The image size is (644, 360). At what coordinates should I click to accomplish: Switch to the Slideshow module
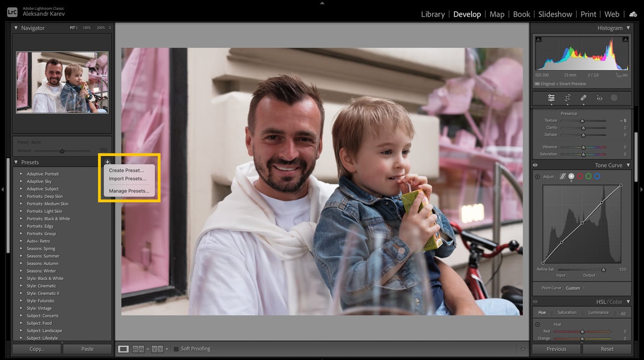555,14
